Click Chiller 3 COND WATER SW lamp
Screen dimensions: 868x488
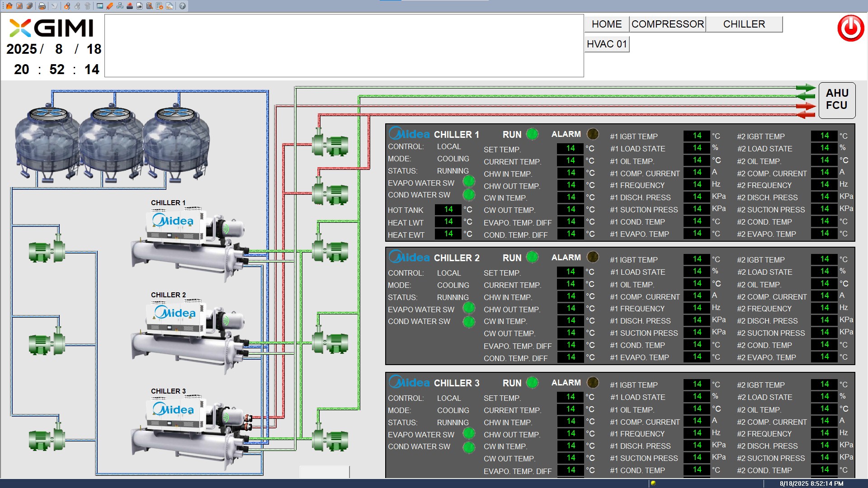click(x=469, y=447)
